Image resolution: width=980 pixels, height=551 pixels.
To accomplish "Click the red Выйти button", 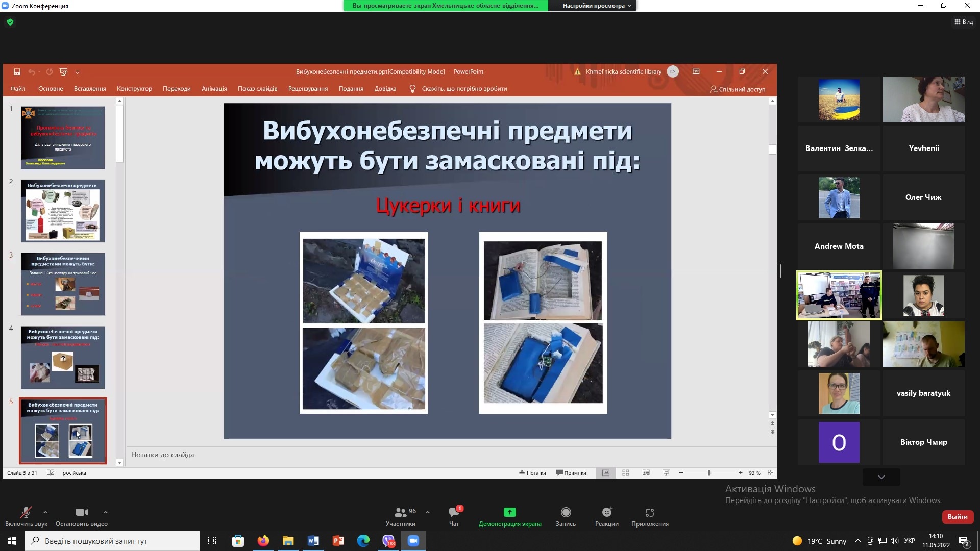I will tap(957, 517).
